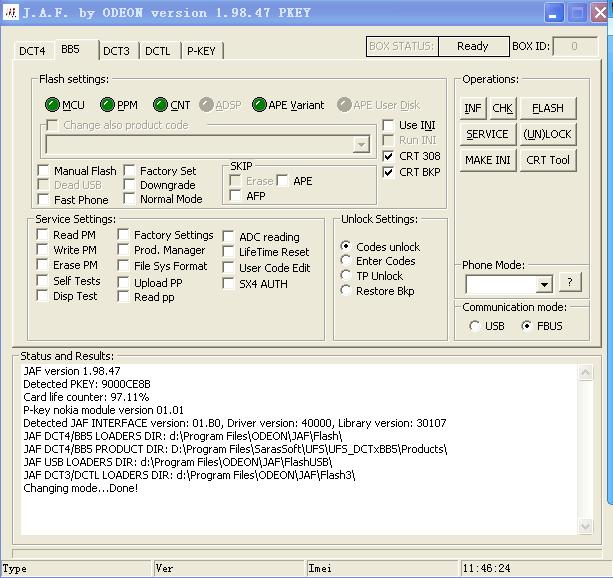This screenshot has height=578, width=613.
Task: Enable the Use INI checkbox
Action: tap(388, 125)
